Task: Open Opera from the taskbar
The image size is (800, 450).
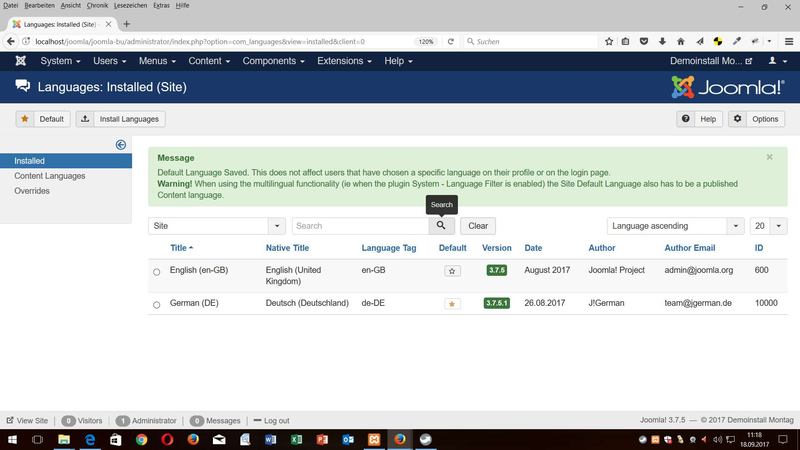Action: click(x=167, y=439)
